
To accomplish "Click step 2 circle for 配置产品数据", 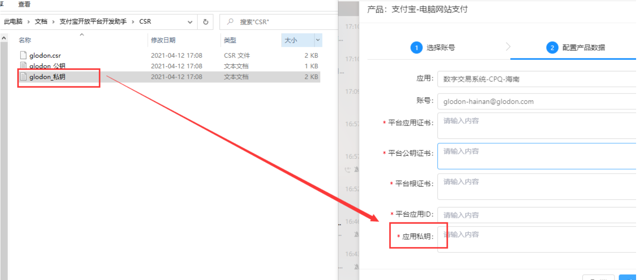I will (552, 48).
